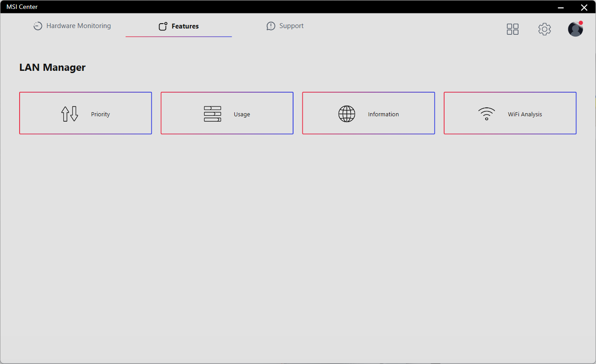Open the Information card with globe icon

(368, 113)
